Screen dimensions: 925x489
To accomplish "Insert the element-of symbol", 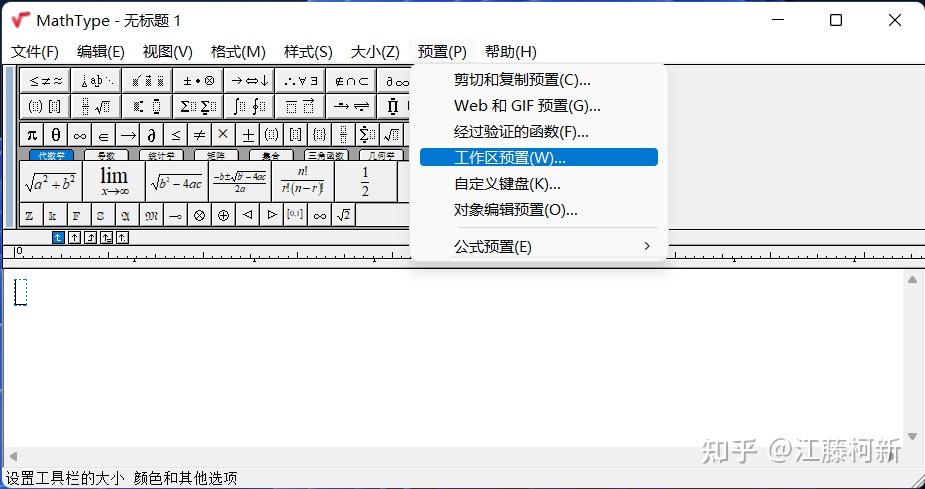I will pyautogui.click(x=103, y=134).
